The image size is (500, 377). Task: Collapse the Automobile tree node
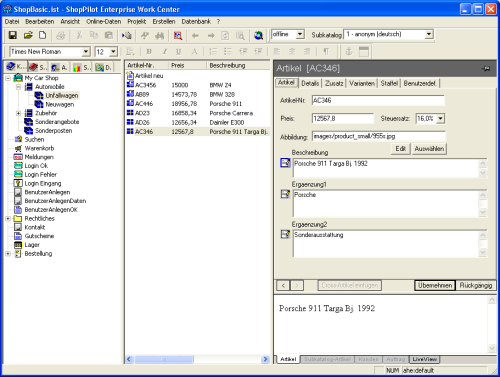19,87
